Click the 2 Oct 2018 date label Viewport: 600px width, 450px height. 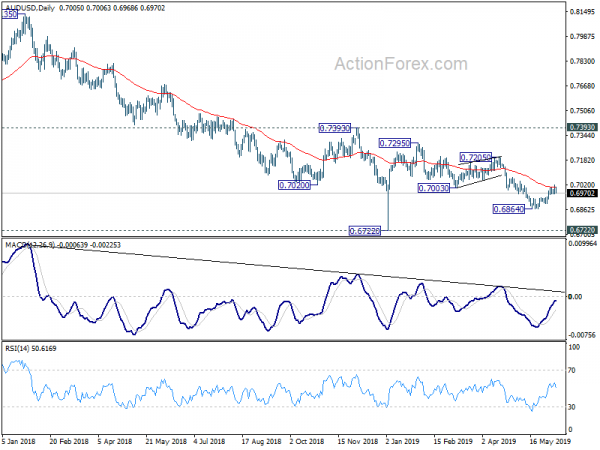coord(307,441)
